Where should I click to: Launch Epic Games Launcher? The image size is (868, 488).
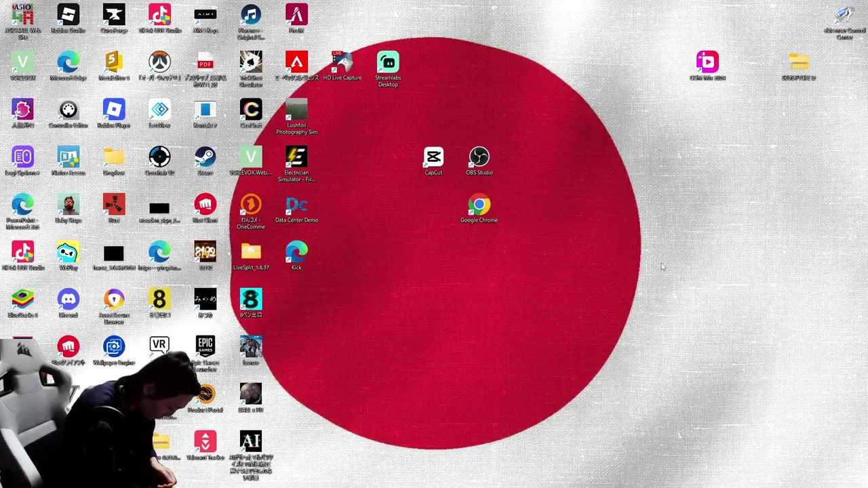[x=205, y=347]
